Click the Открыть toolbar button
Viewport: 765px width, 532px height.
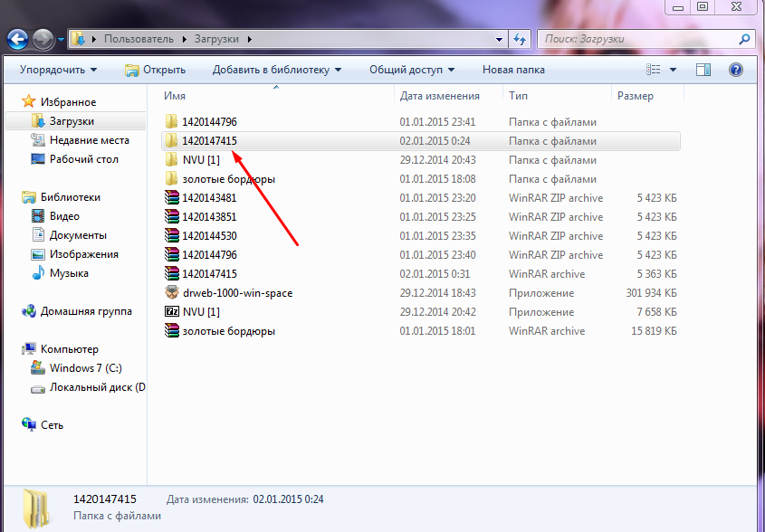pos(155,70)
